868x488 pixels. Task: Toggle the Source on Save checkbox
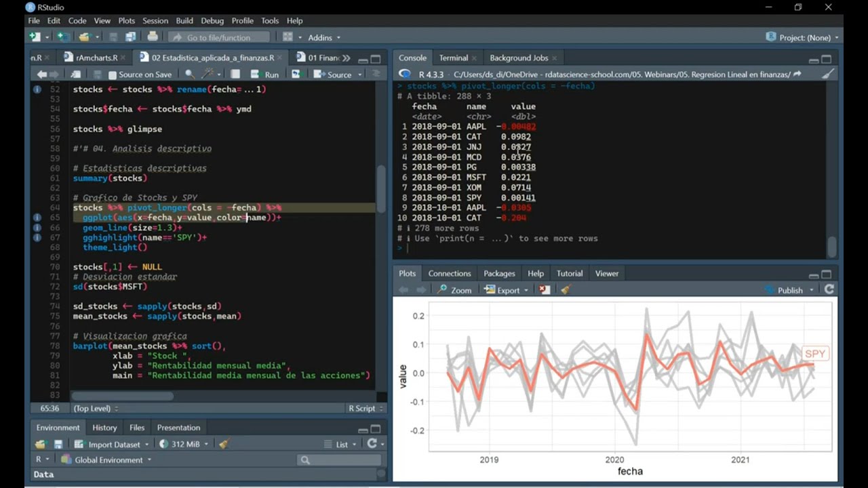tap(113, 75)
